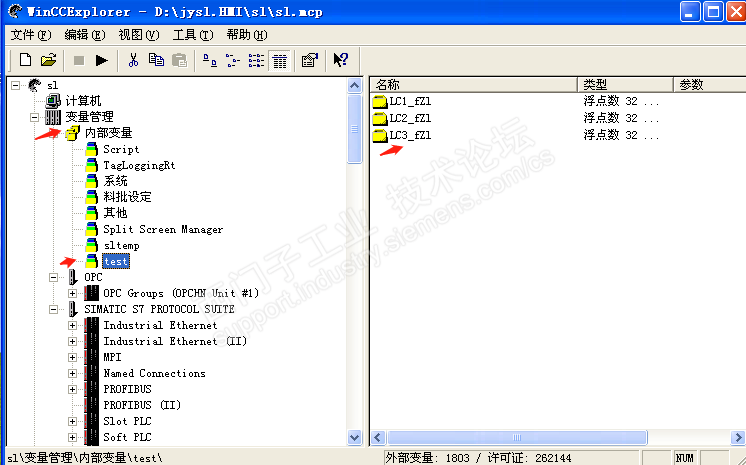Maximize the WinCCExplorer window

[x=713, y=11]
